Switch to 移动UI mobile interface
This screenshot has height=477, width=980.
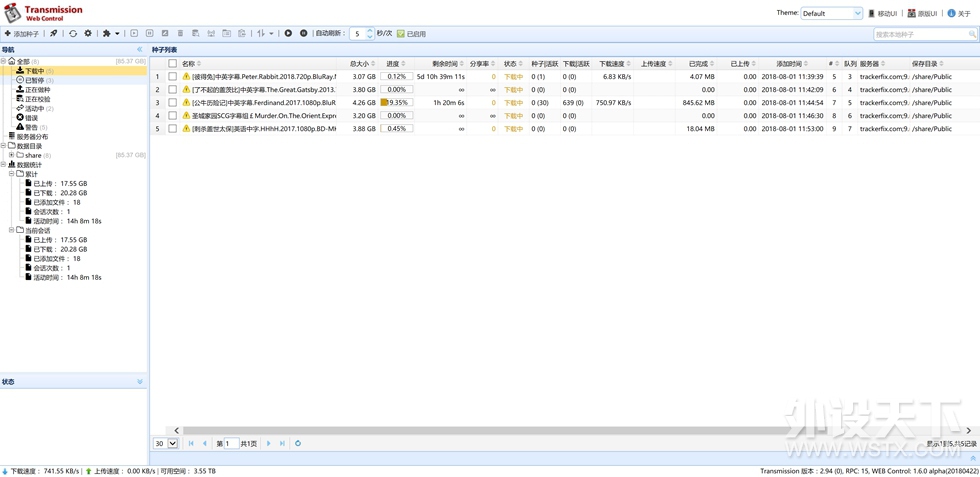tap(882, 13)
